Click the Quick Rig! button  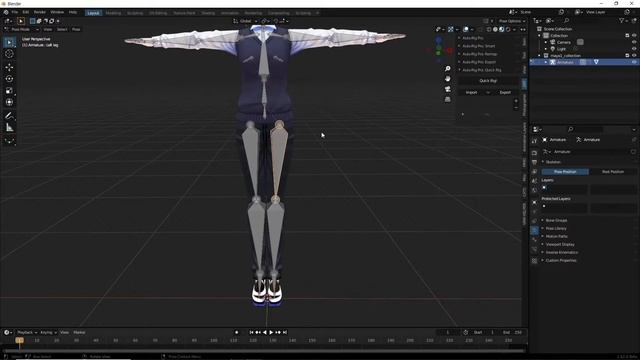[488, 81]
